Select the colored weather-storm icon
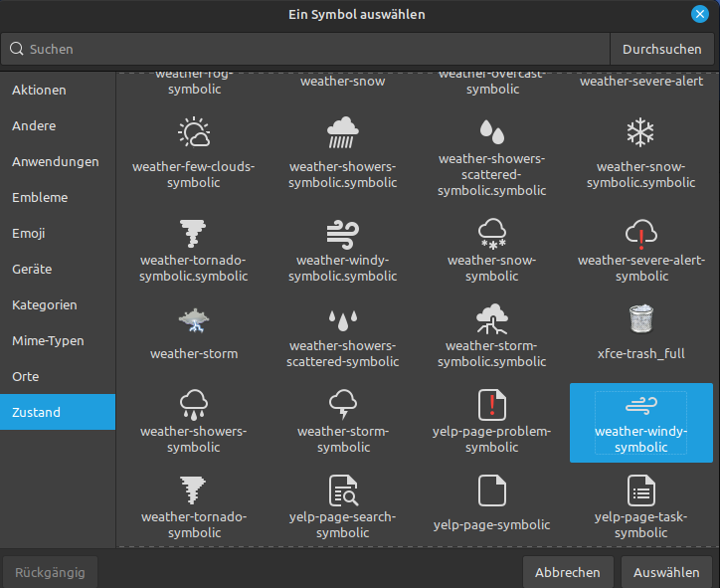The image size is (720, 588). (x=193, y=320)
